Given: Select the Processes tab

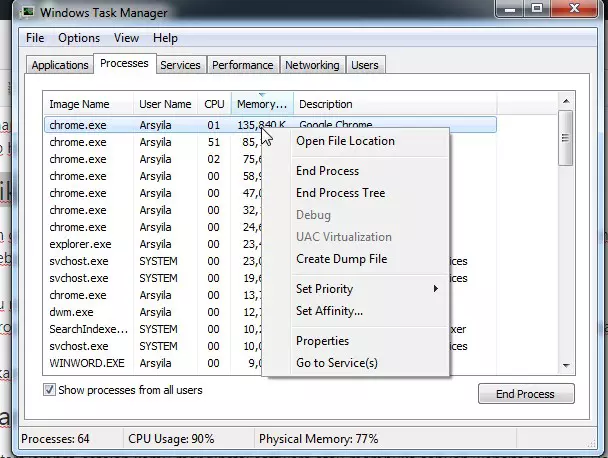Looking at the screenshot, I should click(124, 63).
